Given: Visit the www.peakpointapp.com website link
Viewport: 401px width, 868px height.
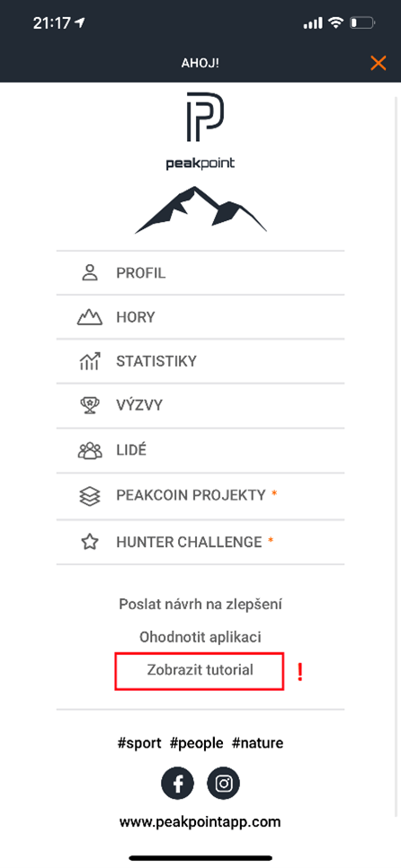Looking at the screenshot, I should click(200, 821).
